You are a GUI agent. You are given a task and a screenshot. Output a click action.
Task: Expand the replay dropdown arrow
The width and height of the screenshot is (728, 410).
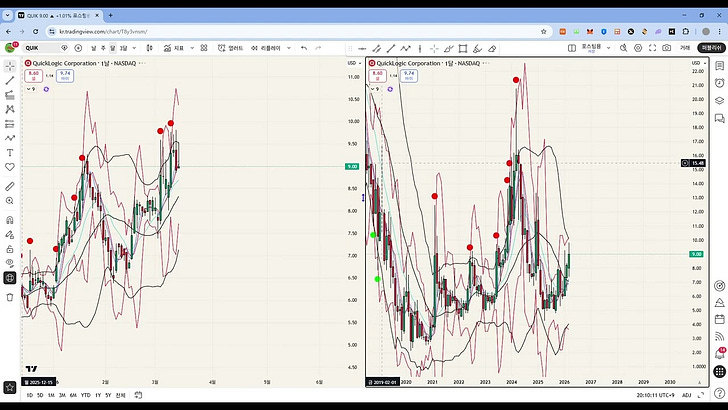pos(289,48)
